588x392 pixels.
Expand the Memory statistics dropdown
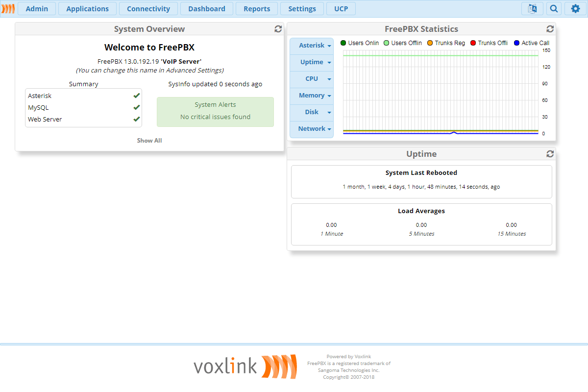point(312,96)
